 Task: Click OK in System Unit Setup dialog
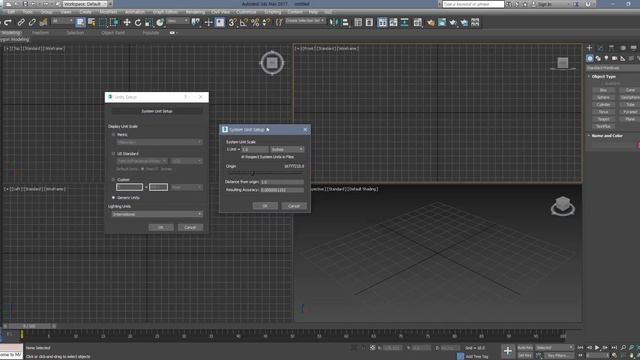point(265,206)
